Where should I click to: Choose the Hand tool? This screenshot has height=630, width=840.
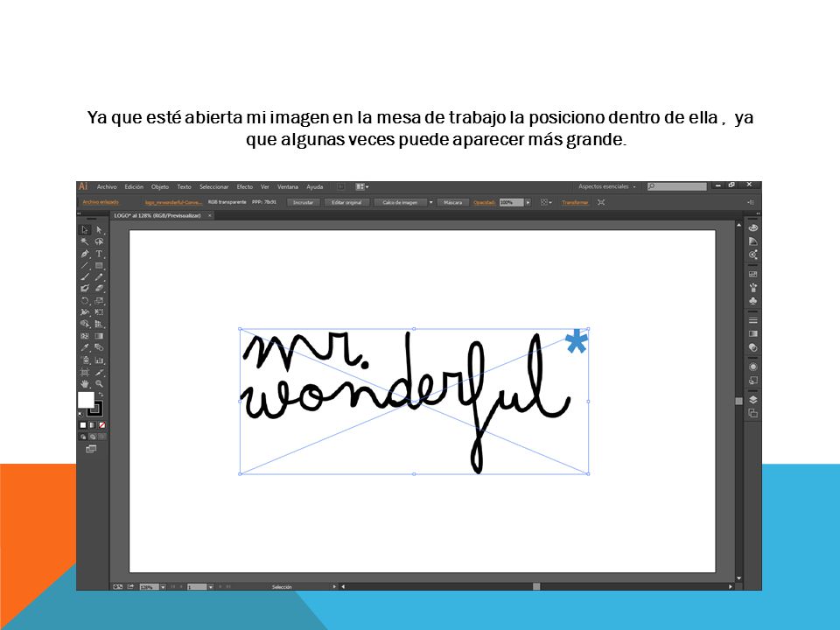pos(85,383)
